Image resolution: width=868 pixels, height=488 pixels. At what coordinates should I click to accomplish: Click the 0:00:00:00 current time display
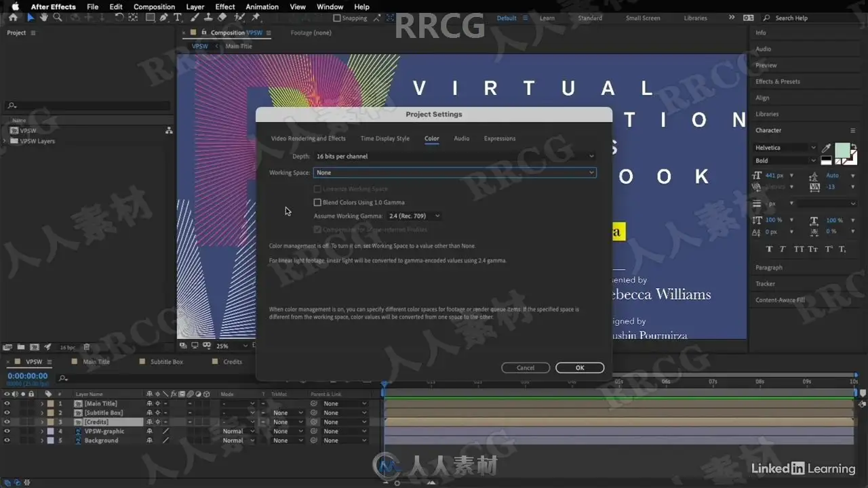(28, 375)
